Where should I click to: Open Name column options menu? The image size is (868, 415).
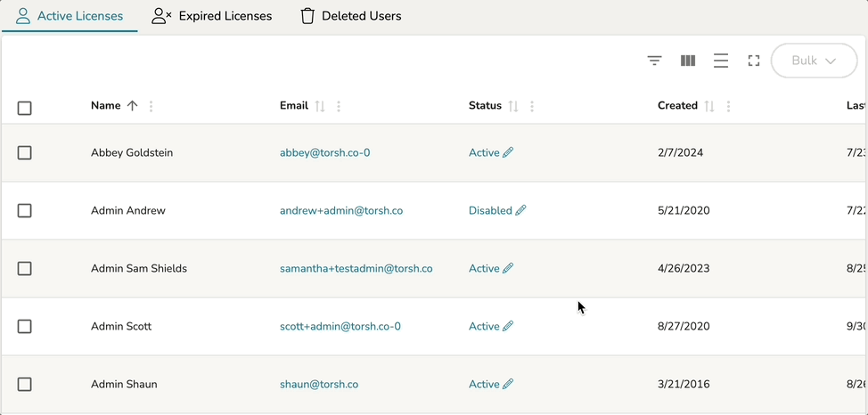tap(151, 106)
